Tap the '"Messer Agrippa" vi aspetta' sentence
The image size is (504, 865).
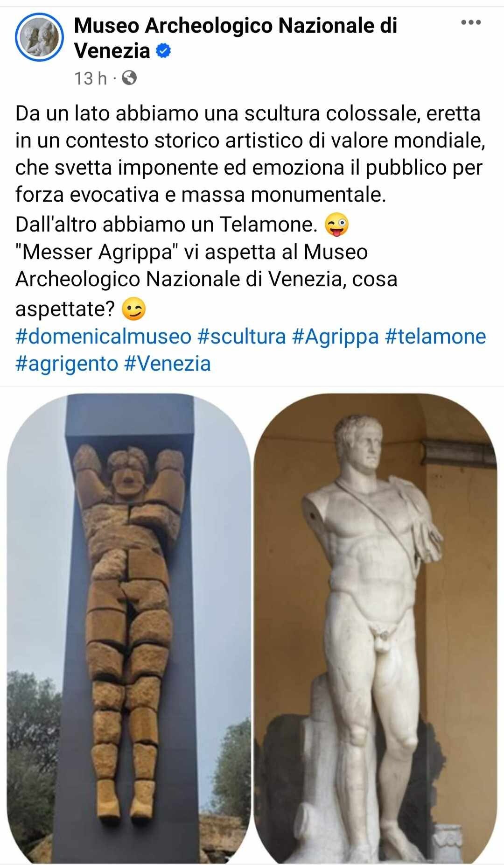coord(206,279)
